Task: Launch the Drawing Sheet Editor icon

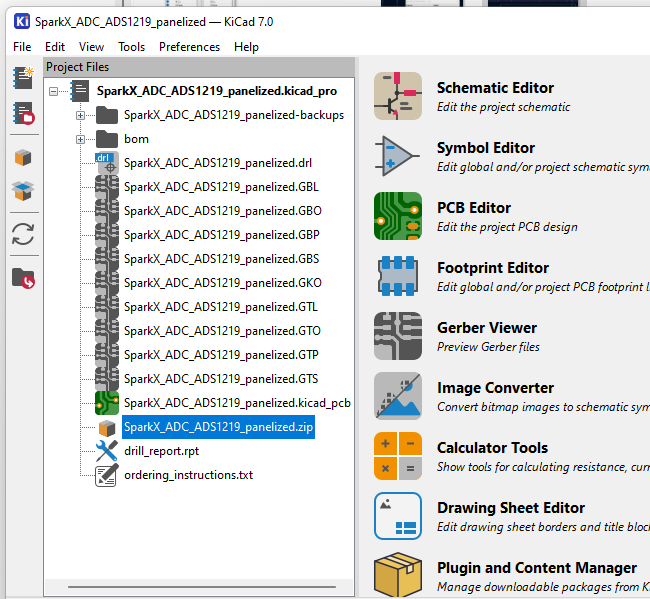Action: click(x=398, y=516)
